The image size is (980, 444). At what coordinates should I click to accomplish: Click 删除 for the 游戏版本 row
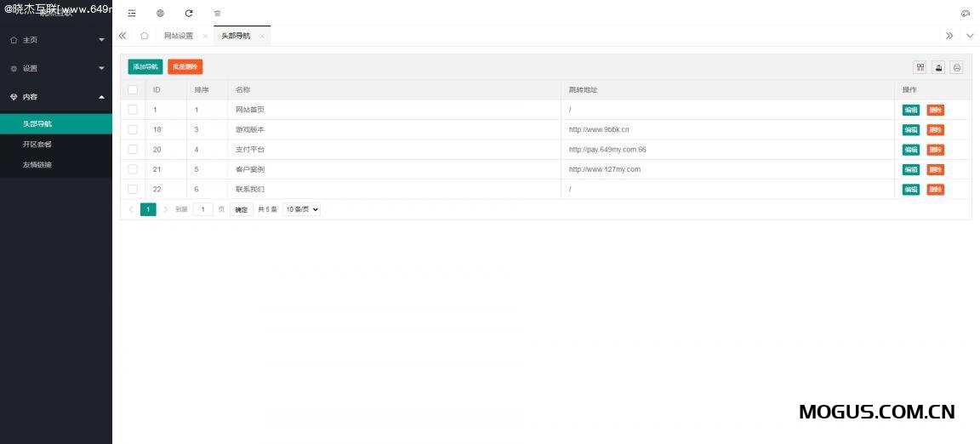(935, 130)
